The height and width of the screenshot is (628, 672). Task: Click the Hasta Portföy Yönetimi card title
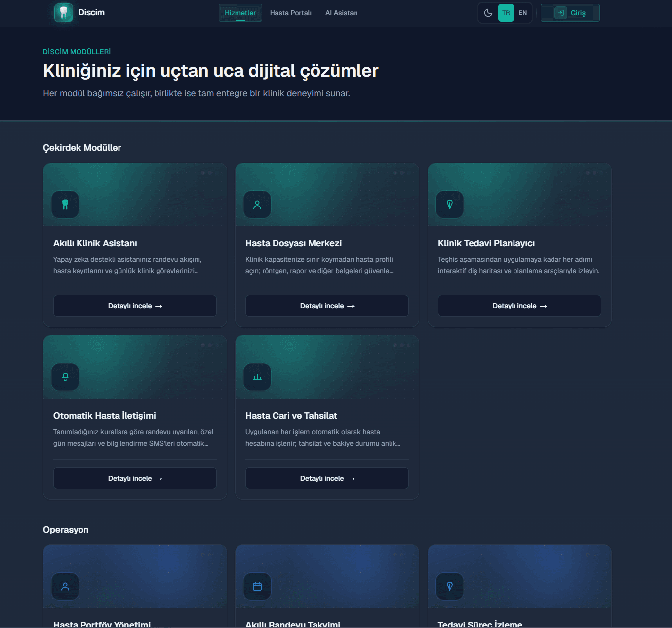pyautogui.click(x=102, y=624)
